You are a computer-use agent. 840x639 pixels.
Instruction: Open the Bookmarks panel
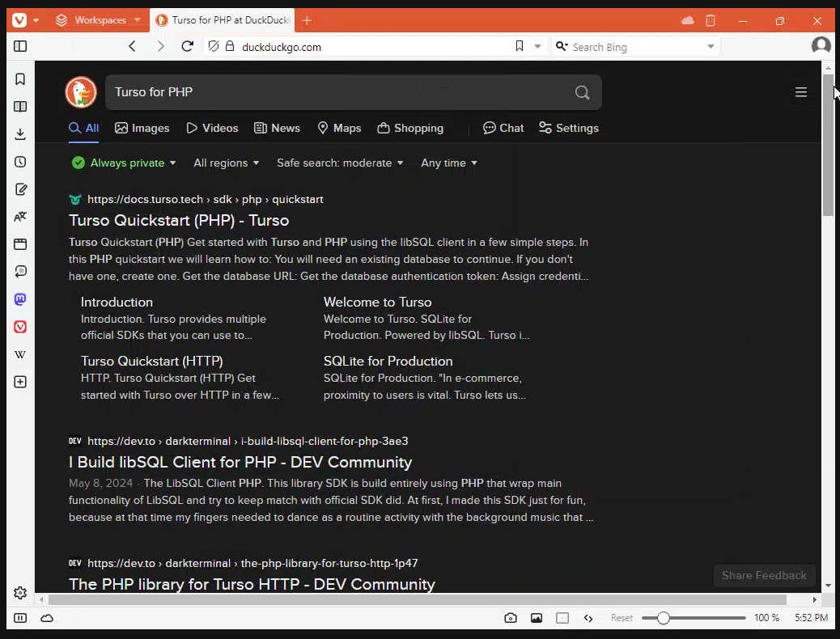[19, 78]
